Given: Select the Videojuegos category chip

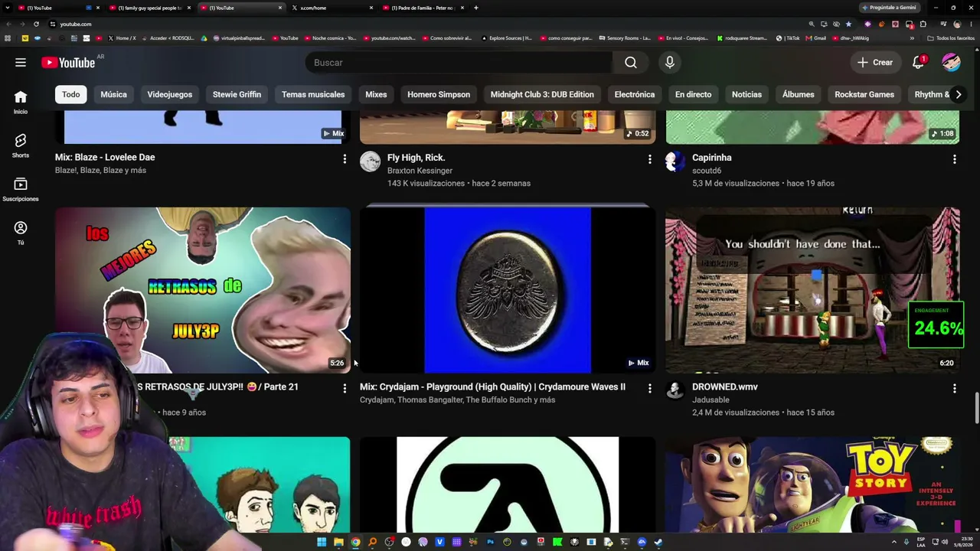Looking at the screenshot, I should (x=170, y=95).
